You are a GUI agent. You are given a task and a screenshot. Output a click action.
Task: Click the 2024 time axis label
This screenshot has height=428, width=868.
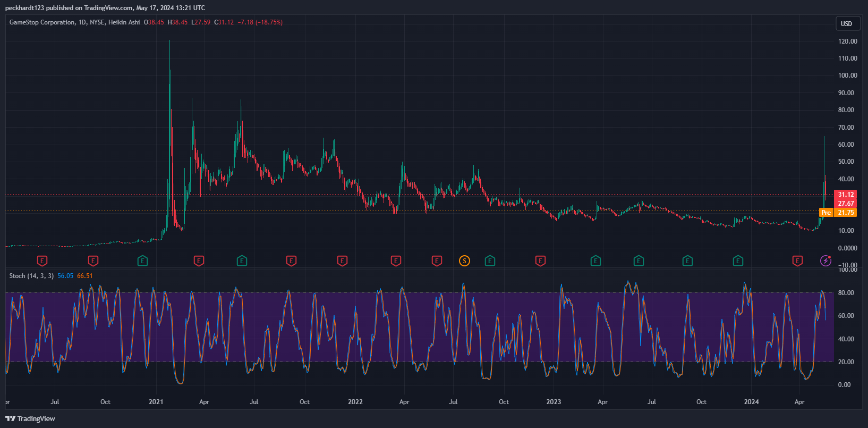coord(752,402)
